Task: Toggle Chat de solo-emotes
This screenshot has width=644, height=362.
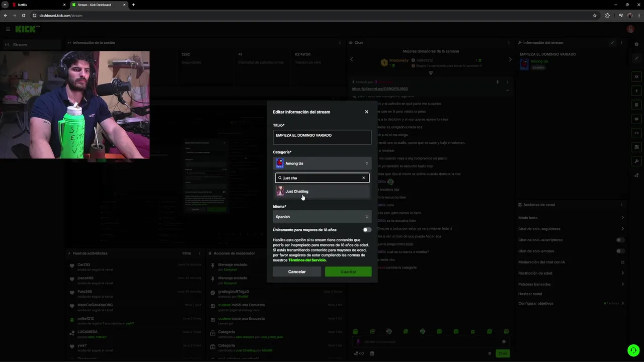Action: 620,251
